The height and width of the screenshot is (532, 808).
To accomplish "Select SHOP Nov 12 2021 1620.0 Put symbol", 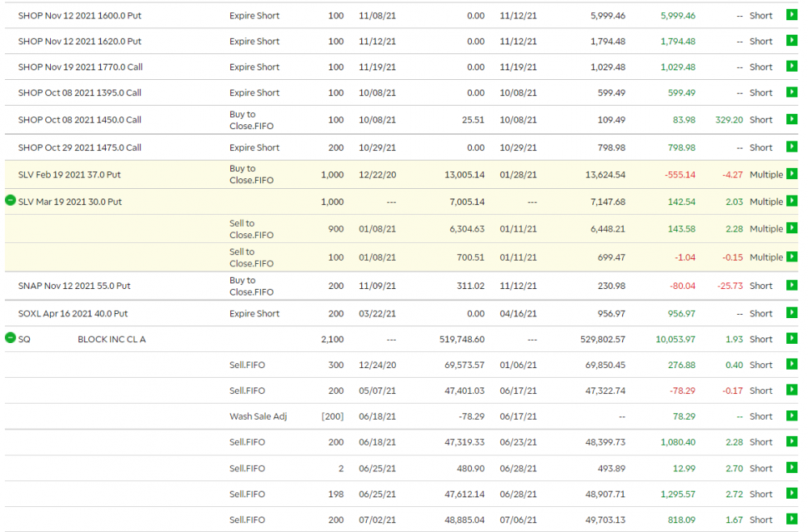I will point(80,41).
